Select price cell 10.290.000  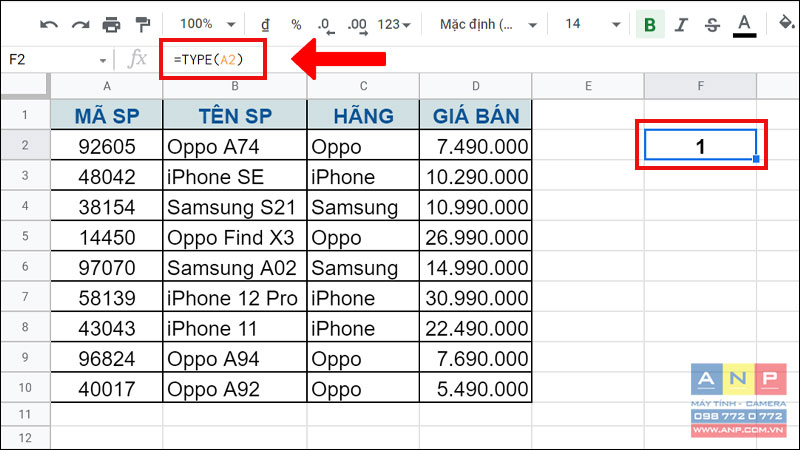click(x=476, y=176)
